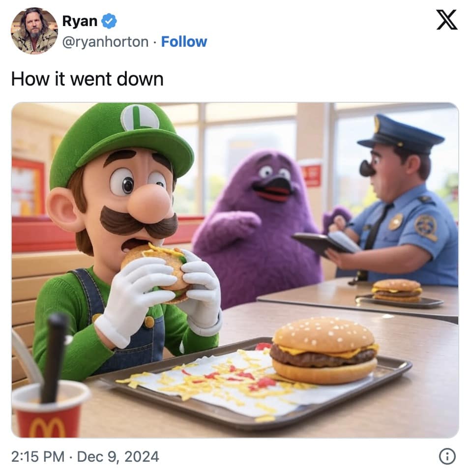
Task: Click the blue verified badge beside Ryan
Action: coord(109,21)
